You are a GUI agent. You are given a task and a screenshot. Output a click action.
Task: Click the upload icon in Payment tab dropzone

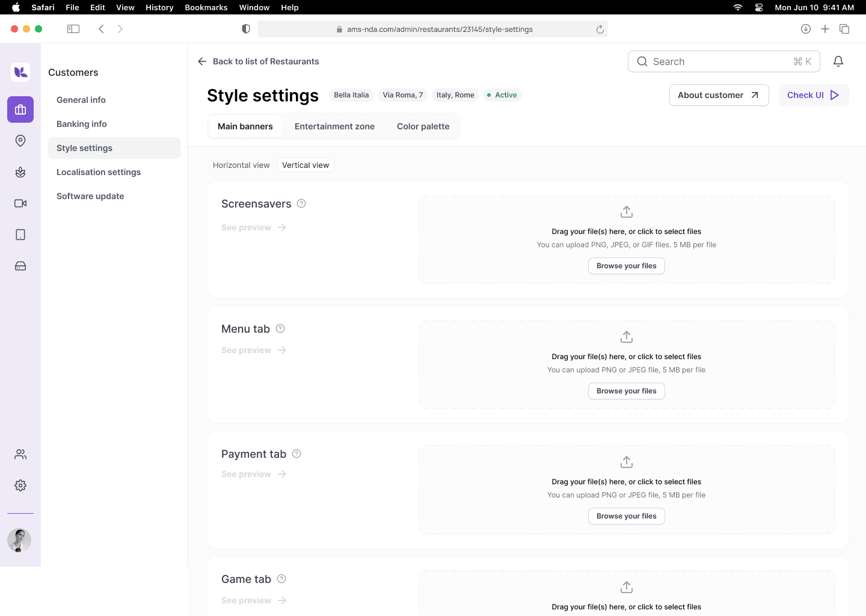[x=627, y=462]
